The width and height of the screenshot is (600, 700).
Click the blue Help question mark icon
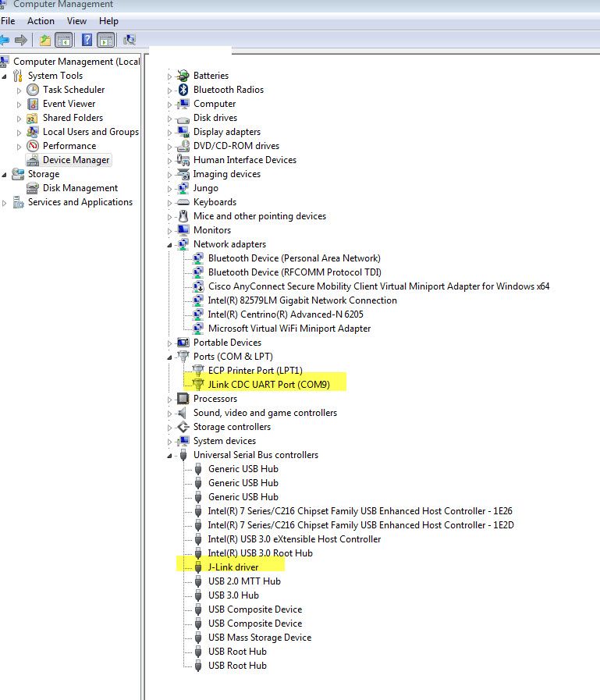87,40
